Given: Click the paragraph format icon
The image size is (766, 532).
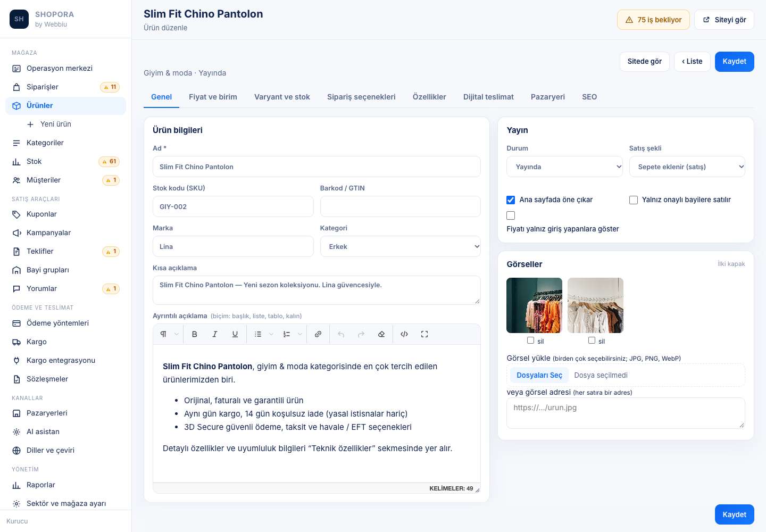Looking at the screenshot, I should coord(163,334).
